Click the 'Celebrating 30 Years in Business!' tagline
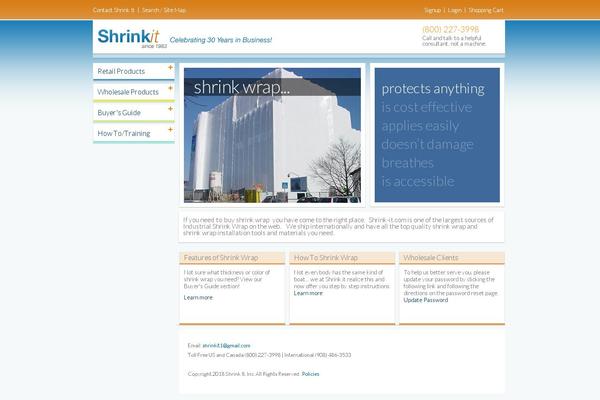Image resolution: width=600 pixels, height=400 pixels. (x=221, y=40)
